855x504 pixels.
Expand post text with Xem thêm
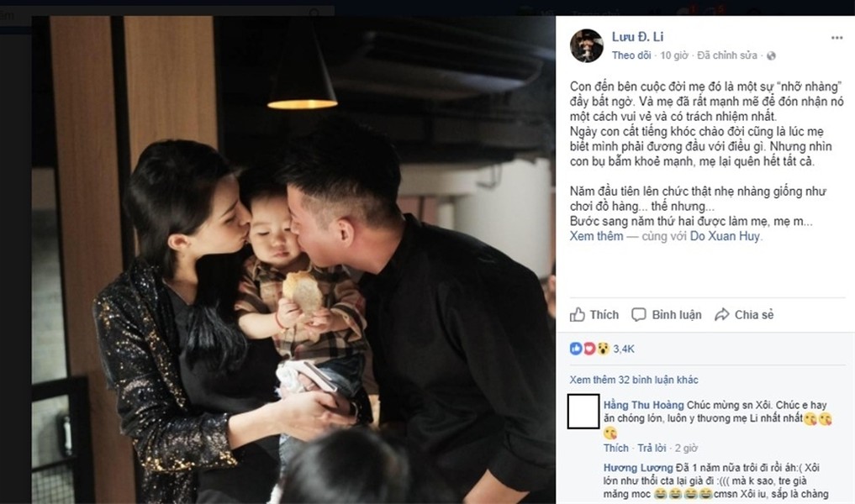click(597, 236)
